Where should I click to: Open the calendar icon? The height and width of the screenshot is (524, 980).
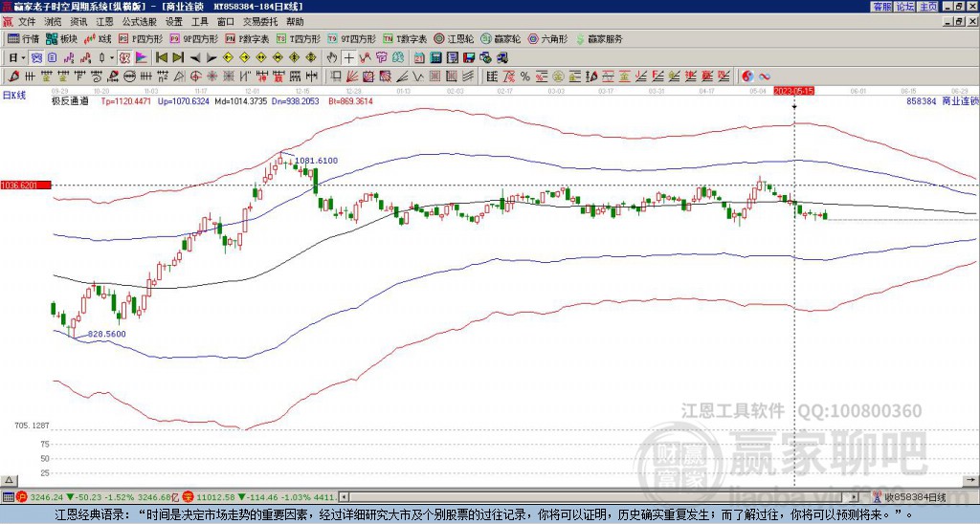(x=419, y=57)
